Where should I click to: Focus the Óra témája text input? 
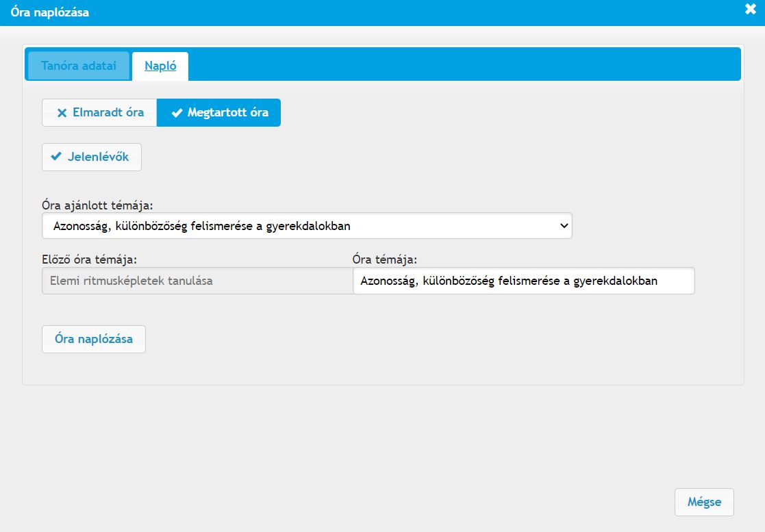tap(523, 281)
